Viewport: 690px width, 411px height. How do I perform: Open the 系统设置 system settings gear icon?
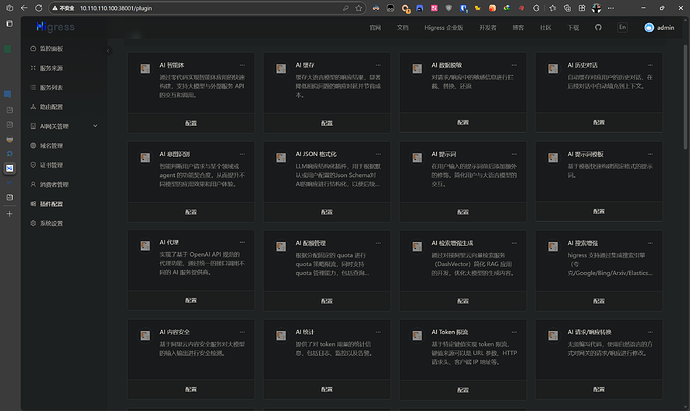click(x=33, y=223)
